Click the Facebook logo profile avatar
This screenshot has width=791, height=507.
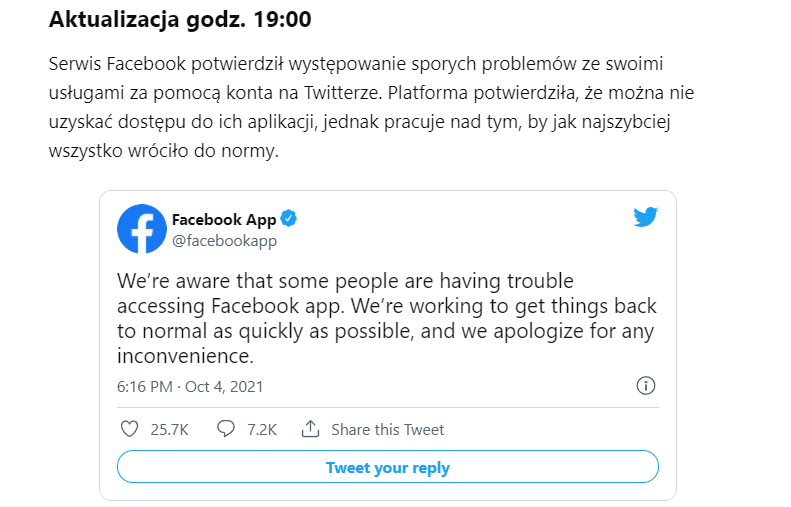click(x=142, y=229)
